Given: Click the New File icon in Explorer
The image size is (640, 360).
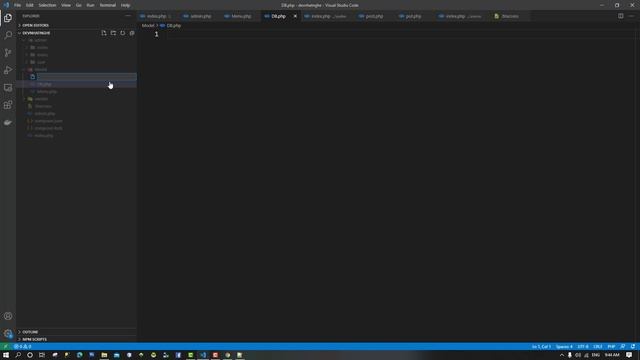Looking at the screenshot, I should [x=104, y=33].
